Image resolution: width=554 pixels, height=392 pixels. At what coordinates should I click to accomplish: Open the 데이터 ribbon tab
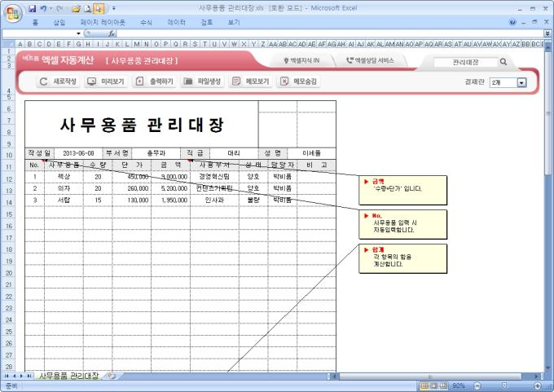click(x=176, y=23)
